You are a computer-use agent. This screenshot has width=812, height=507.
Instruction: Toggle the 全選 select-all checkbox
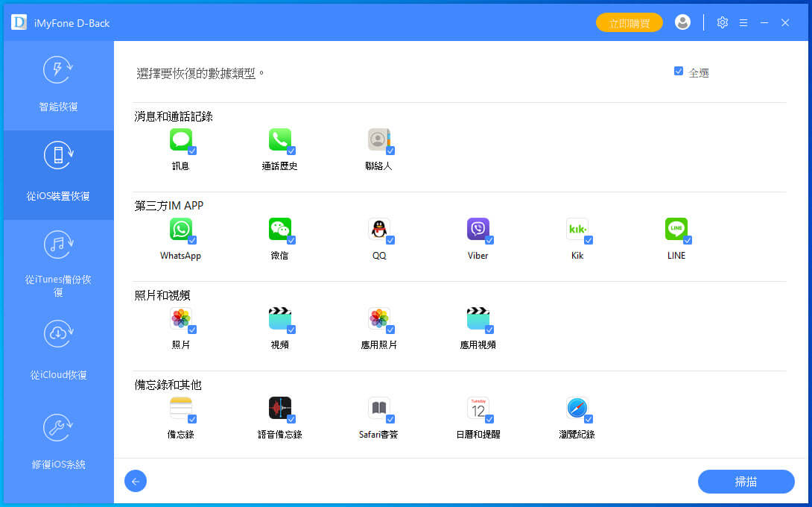pos(679,71)
